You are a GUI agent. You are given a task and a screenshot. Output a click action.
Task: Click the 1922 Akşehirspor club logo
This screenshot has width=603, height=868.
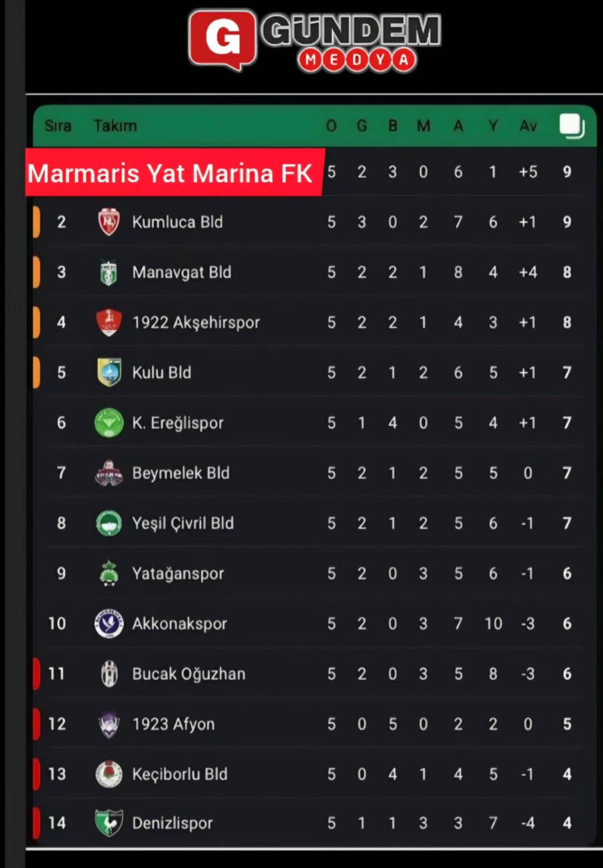109,322
